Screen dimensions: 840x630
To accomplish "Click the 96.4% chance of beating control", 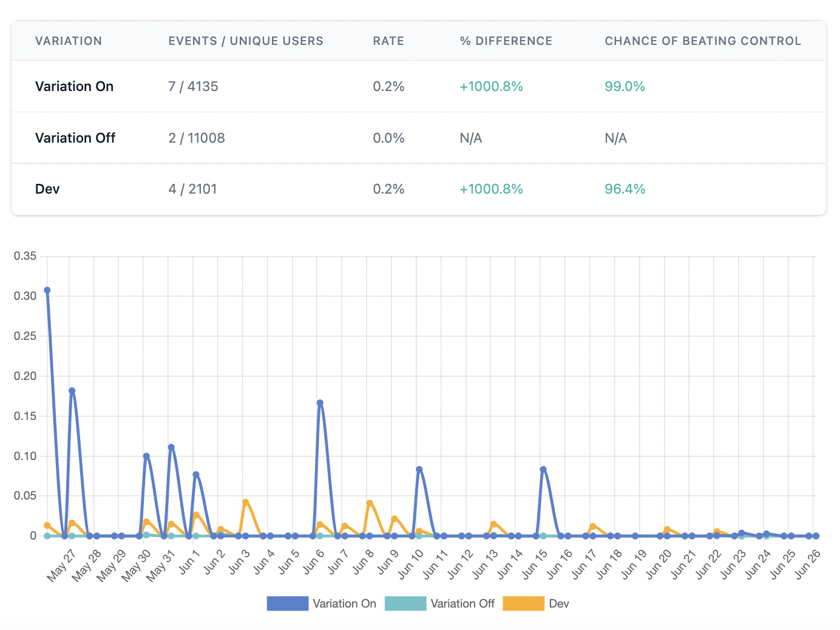I will click(x=625, y=189).
